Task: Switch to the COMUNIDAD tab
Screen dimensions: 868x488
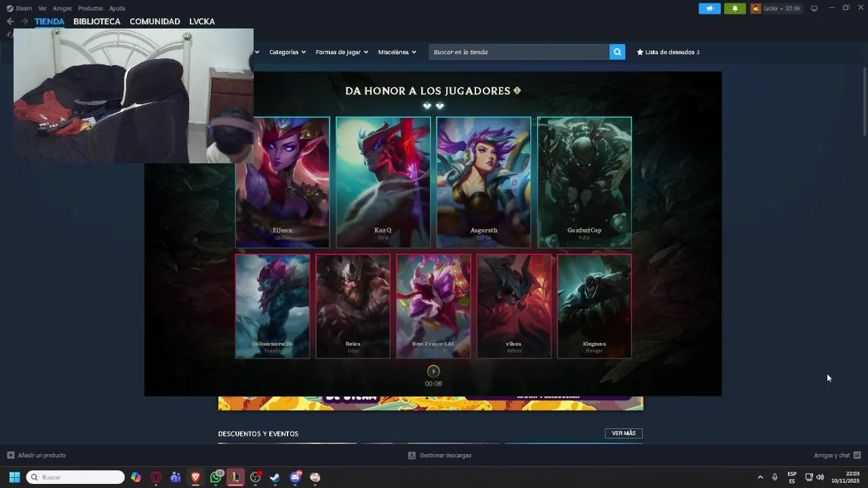Action: point(155,21)
